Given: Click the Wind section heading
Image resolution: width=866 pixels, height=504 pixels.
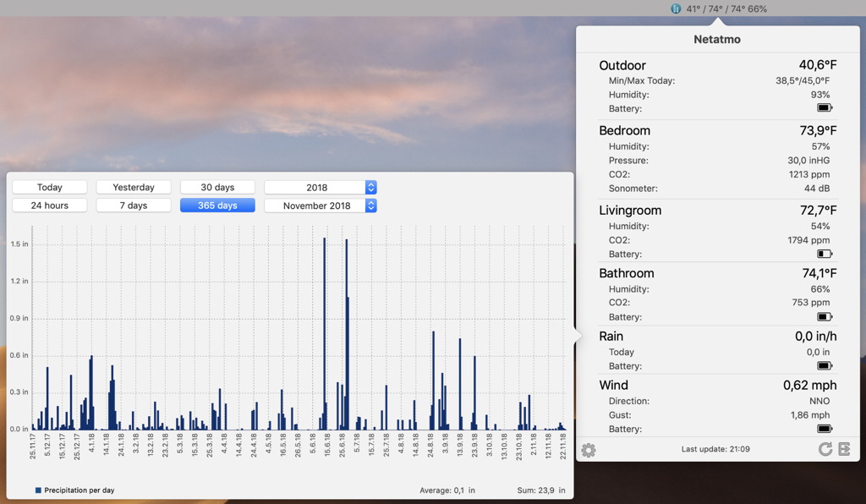Looking at the screenshot, I should tap(614, 386).
